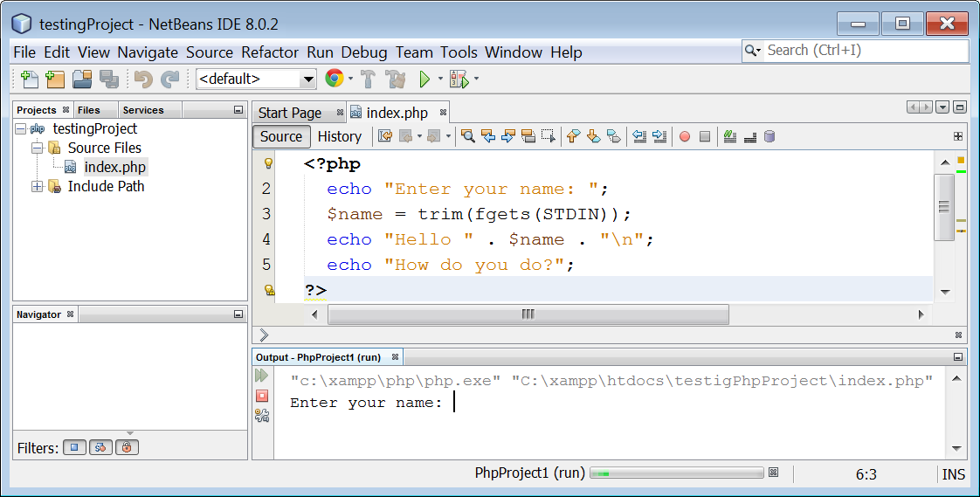Click the lightbulb hint on line 1
980x497 pixels.
point(268,163)
